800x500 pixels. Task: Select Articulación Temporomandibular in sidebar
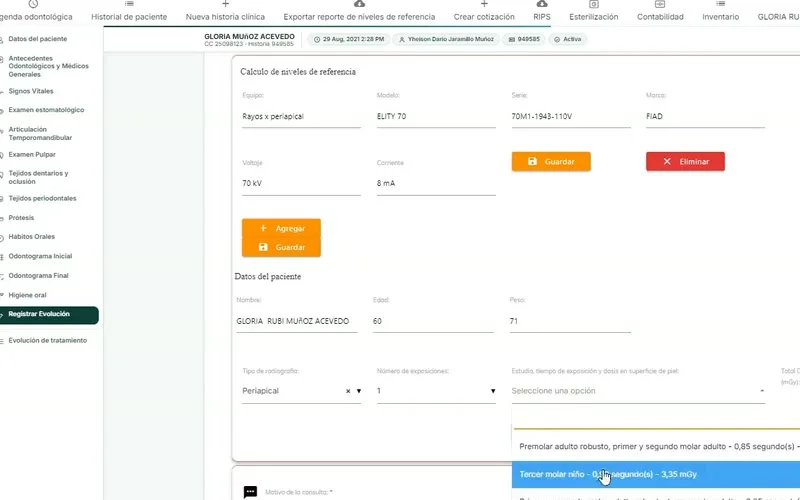[x=40, y=134]
